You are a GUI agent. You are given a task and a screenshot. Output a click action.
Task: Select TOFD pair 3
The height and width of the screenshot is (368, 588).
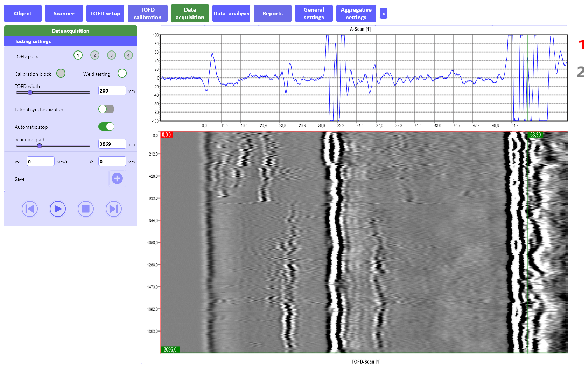[x=112, y=55]
